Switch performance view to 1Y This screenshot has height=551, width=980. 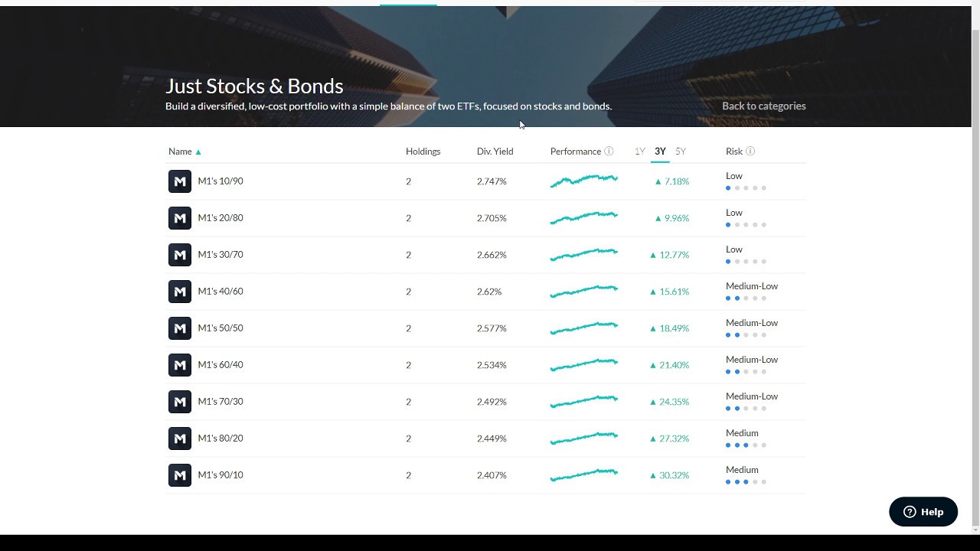coord(640,152)
